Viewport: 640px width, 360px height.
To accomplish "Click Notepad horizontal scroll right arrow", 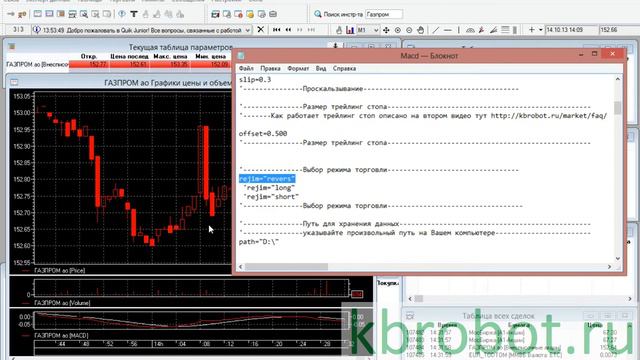I will click(609, 267).
